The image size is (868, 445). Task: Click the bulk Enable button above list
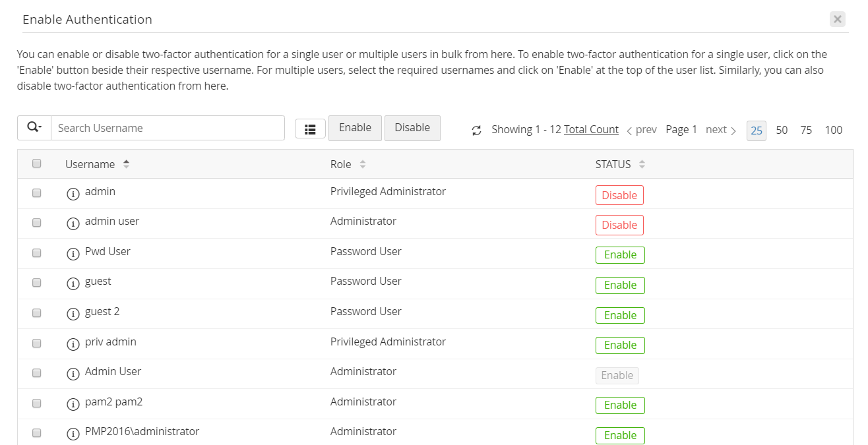pyautogui.click(x=355, y=128)
